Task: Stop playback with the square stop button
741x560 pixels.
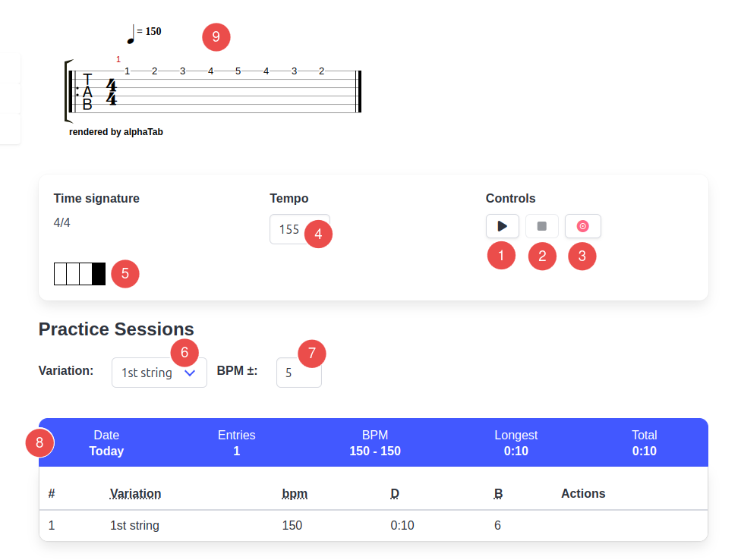Action: pos(542,226)
